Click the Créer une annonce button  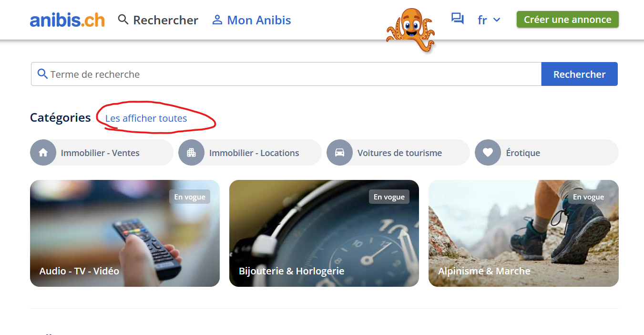[568, 20]
